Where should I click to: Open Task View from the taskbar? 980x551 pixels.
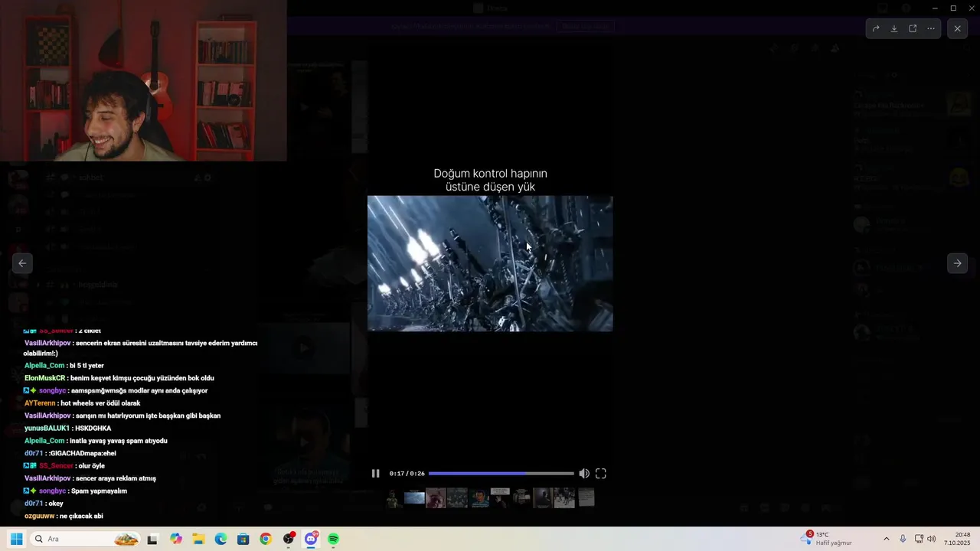(x=152, y=539)
